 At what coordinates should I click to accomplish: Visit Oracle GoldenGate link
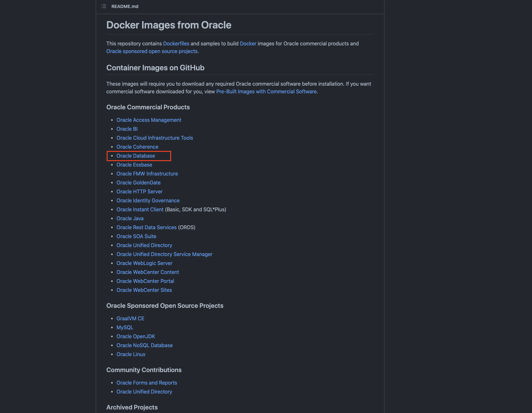coord(139,183)
